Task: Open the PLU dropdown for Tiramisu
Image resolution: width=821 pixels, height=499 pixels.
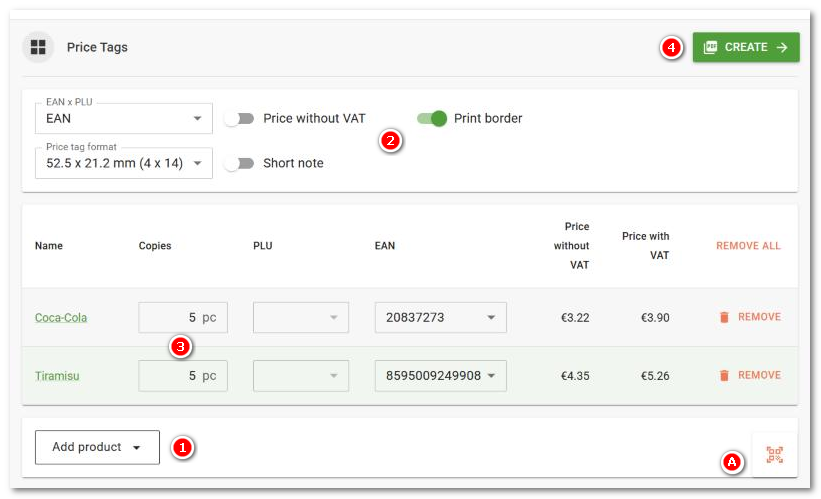Action: (x=301, y=375)
